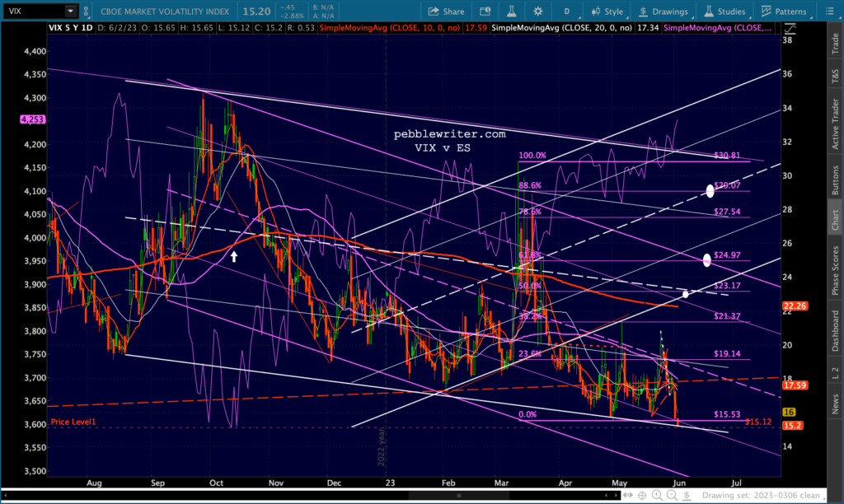Click the Drawings dollar-sign icon
The width and height of the screenshot is (844, 504).
(643, 12)
